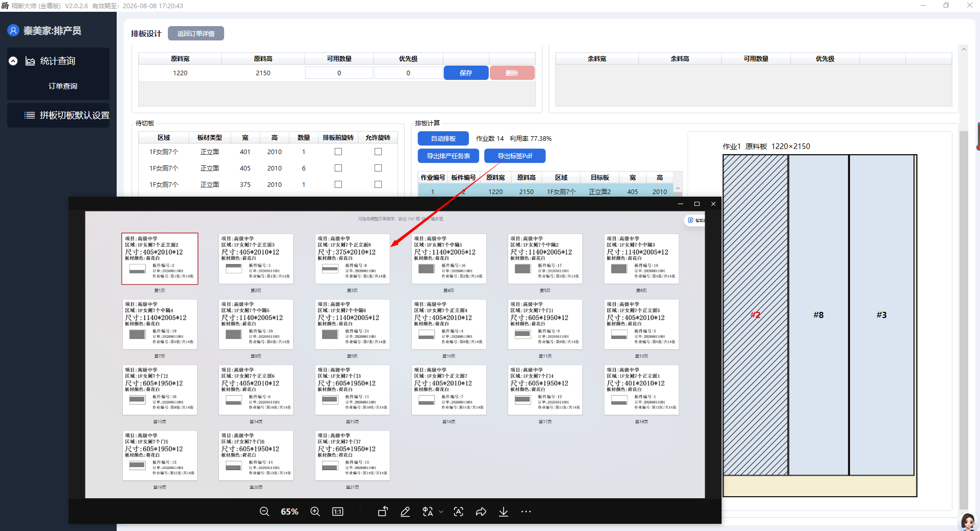Screen dimensions: 980x531
Task: Toggle 排板前旋转 for the width 401 row
Action: pyautogui.click(x=338, y=152)
